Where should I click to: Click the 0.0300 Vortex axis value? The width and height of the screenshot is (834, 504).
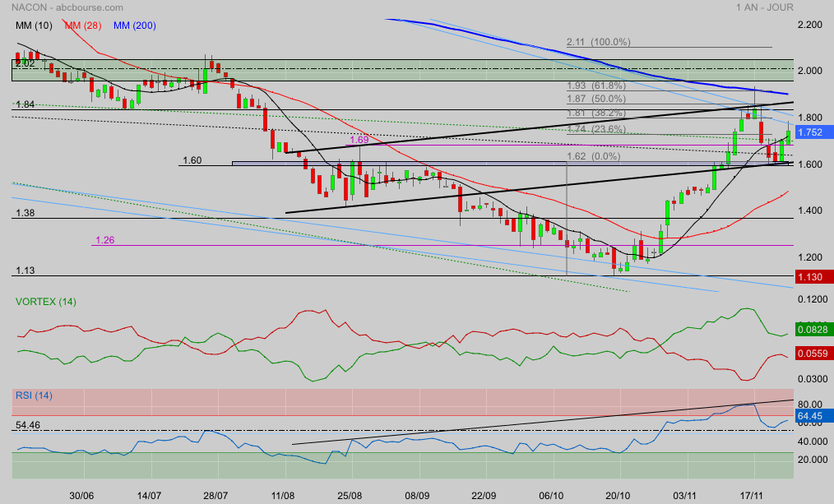coord(813,379)
